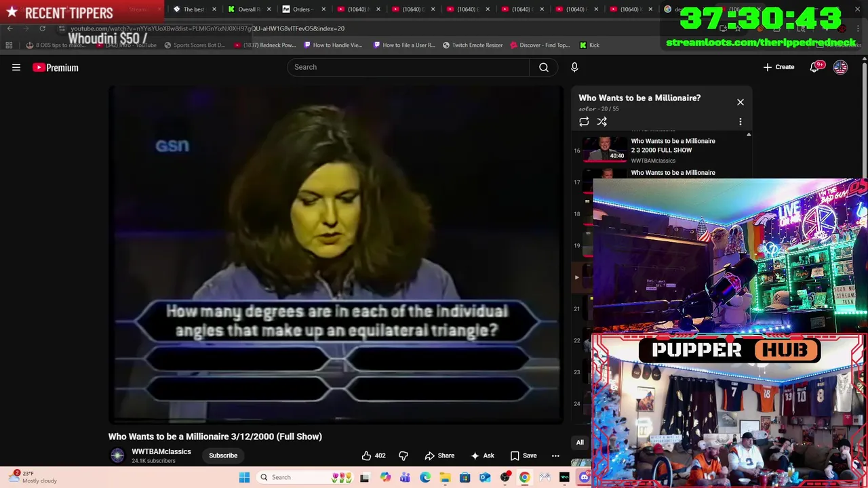The image size is (868, 488).
Task: Focus the YouTube search field
Action: (408, 67)
